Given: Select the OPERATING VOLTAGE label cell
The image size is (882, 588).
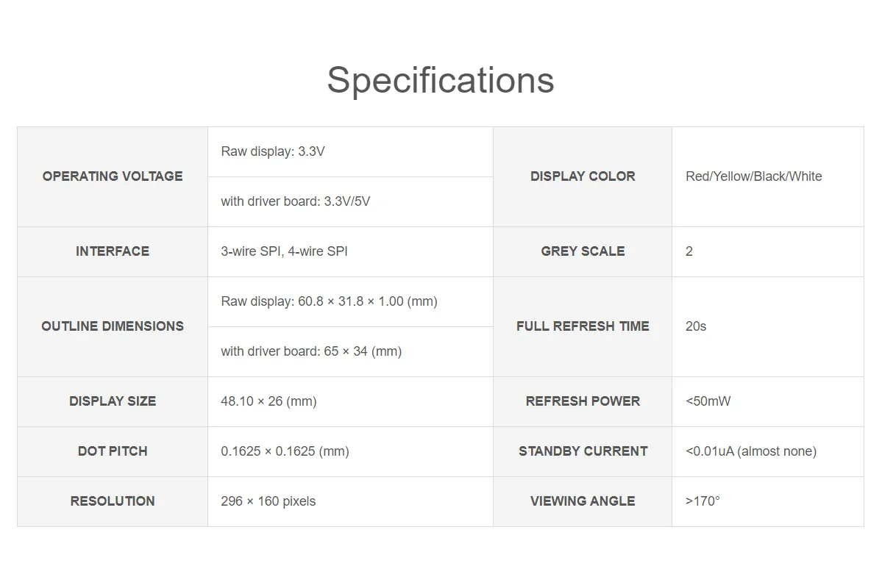Looking at the screenshot, I should [113, 176].
